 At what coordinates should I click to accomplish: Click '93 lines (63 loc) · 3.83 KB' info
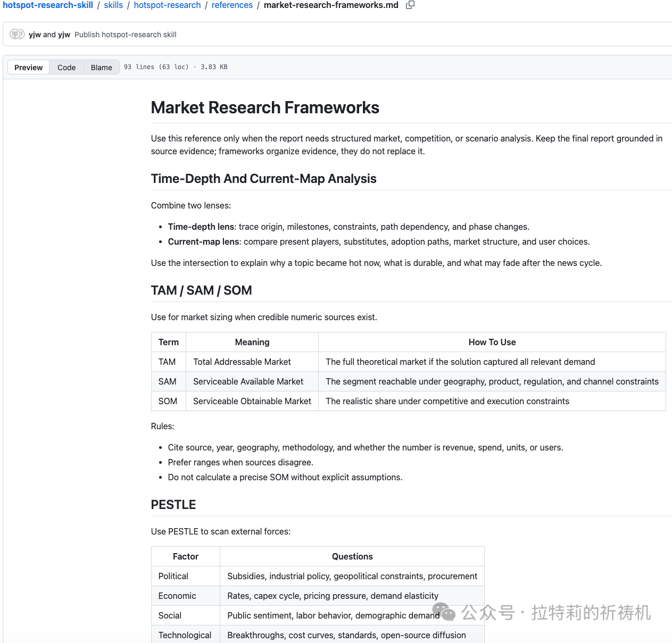coord(176,67)
